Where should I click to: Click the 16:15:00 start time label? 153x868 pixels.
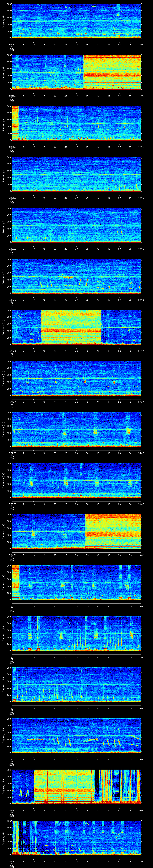pyautogui.click(x=12, y=96)
